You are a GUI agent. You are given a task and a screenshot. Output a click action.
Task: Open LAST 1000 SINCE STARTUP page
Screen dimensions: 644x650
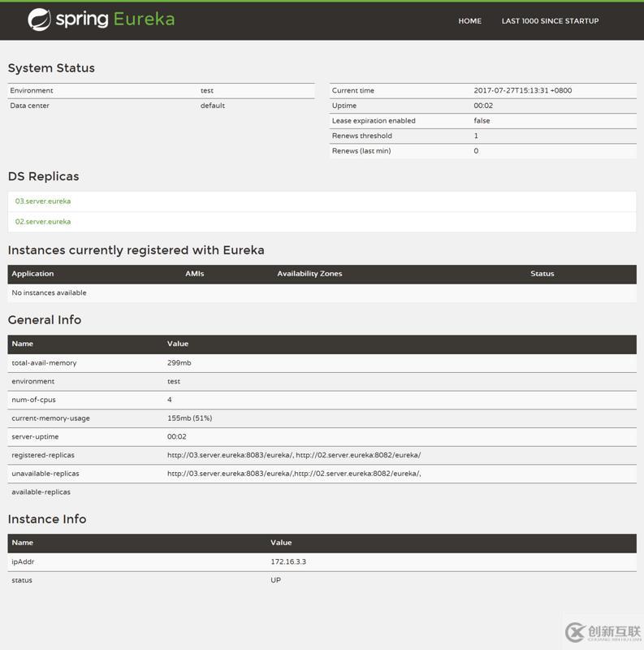coord(550,21)
